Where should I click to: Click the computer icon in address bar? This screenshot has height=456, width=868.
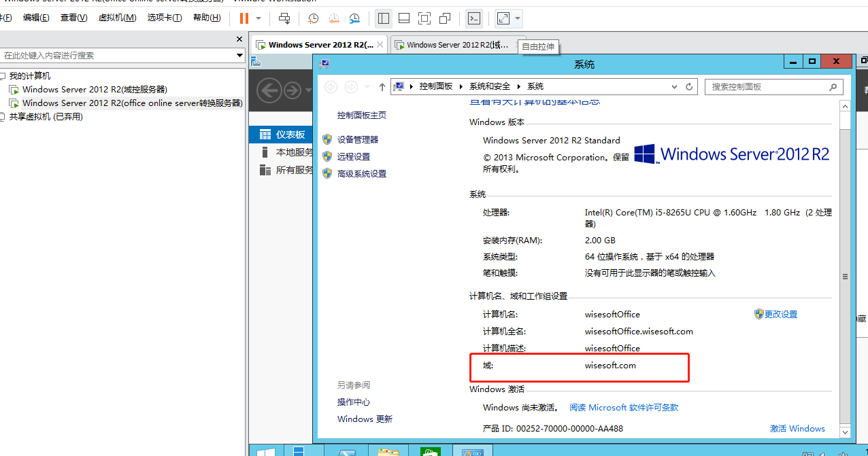[x=399, y=86]
